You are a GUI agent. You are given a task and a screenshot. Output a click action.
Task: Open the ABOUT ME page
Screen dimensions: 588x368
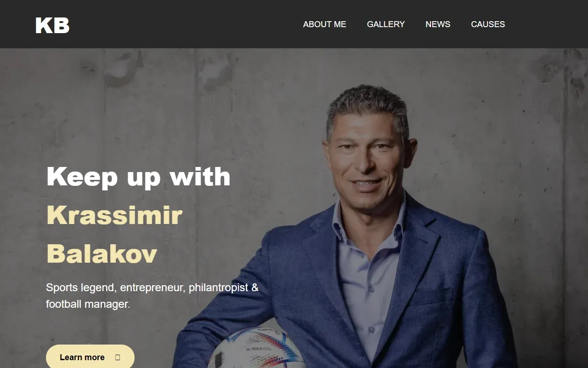[324, 24]
